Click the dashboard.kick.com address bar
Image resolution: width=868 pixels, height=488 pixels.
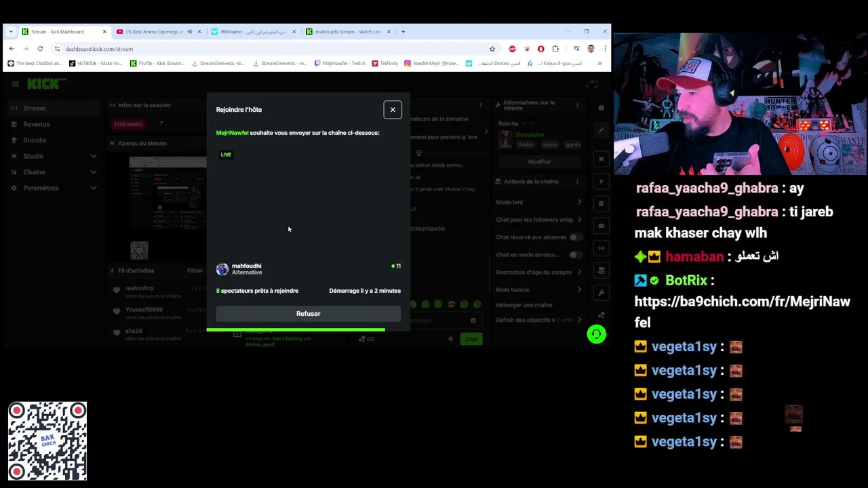coord(275,49)
